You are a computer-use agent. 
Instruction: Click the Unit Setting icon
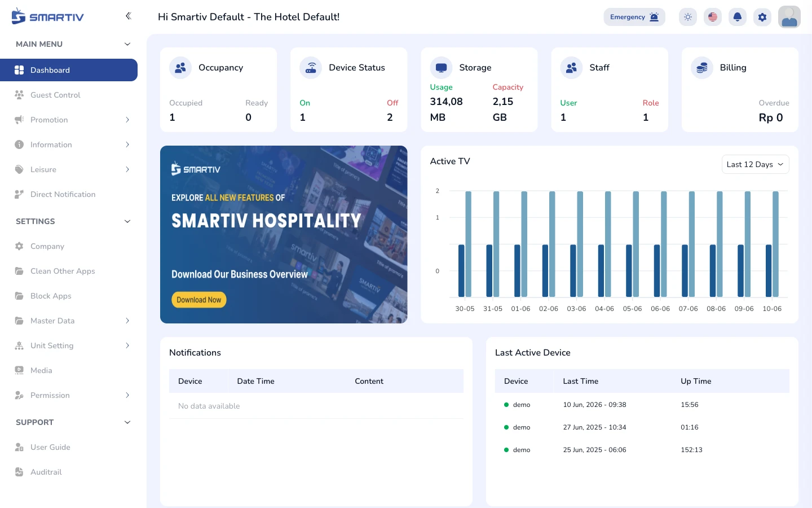(19, 345)
